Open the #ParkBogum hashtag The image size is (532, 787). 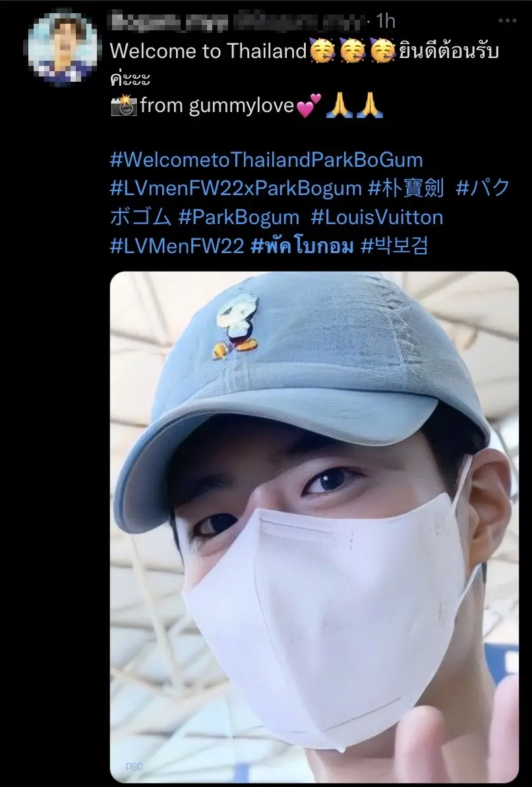tap(239, 218)
